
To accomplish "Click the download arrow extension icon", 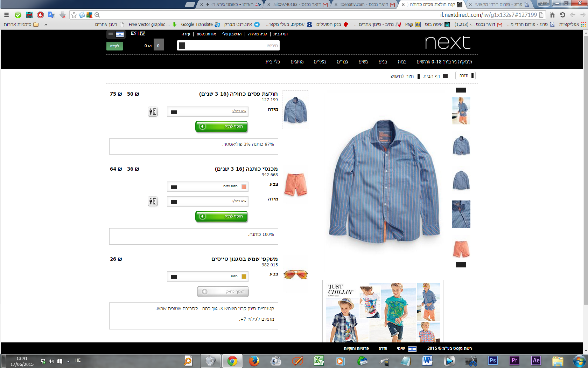I will (63, 15).
